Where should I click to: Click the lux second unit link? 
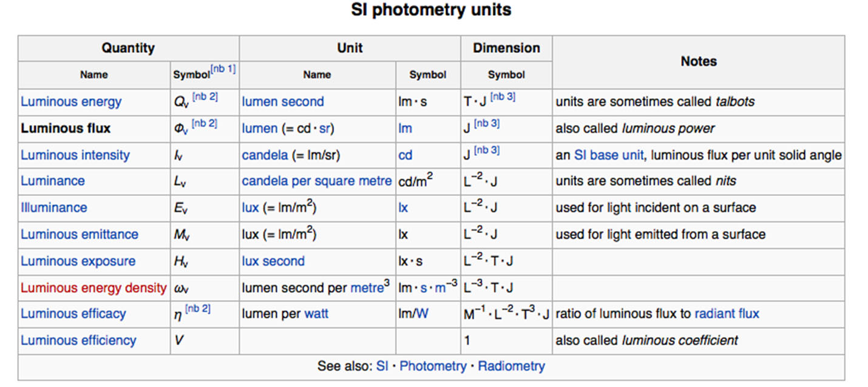(273, 261)
